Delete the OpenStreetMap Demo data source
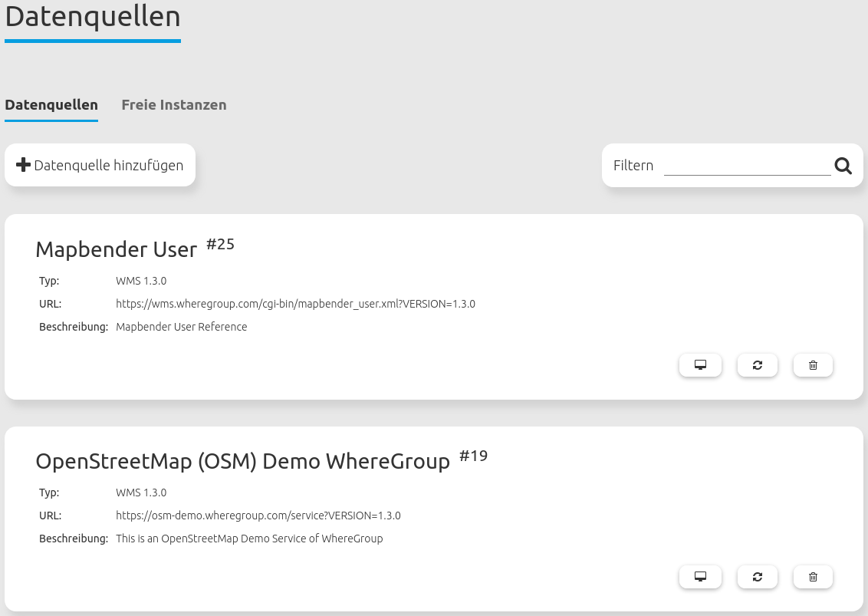This screenshot has width=868, height=616. click(813, 577)
